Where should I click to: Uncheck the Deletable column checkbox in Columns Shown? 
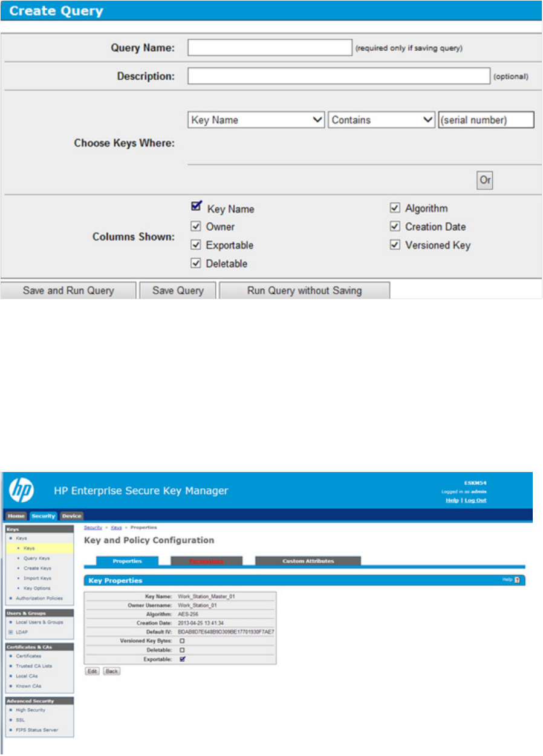(195, 263)
